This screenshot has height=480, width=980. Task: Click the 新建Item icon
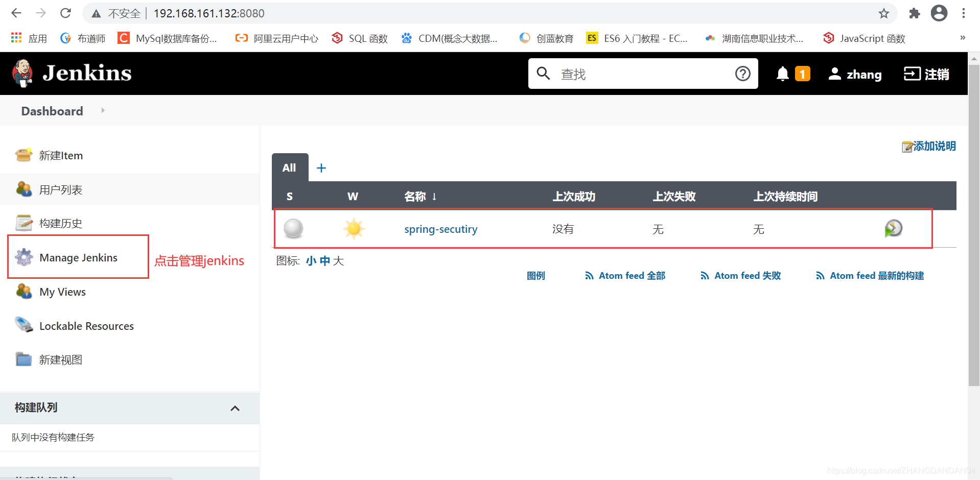click(24, 155)
